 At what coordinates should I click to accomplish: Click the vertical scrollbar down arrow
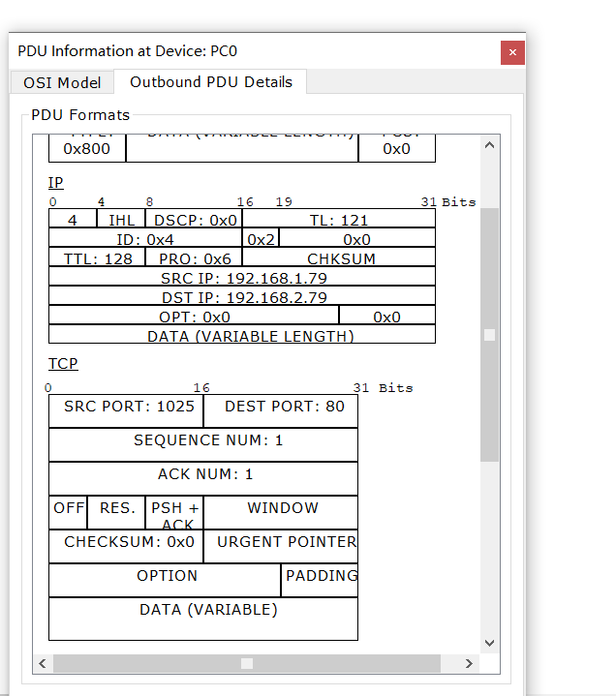[x=489, y=643]
